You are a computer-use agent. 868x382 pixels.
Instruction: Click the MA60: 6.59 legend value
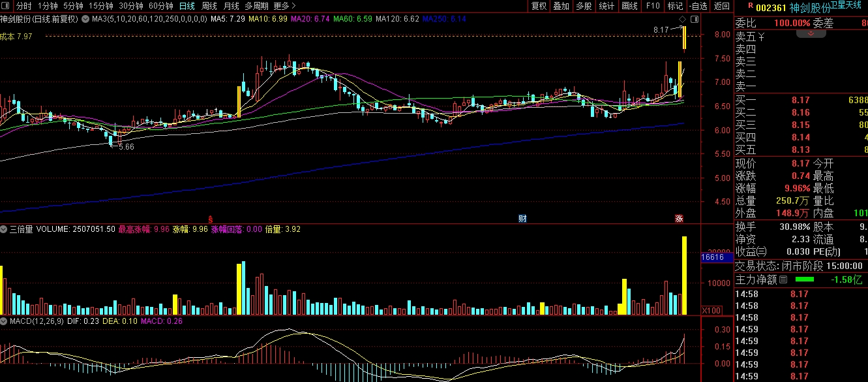pos(352,19)
